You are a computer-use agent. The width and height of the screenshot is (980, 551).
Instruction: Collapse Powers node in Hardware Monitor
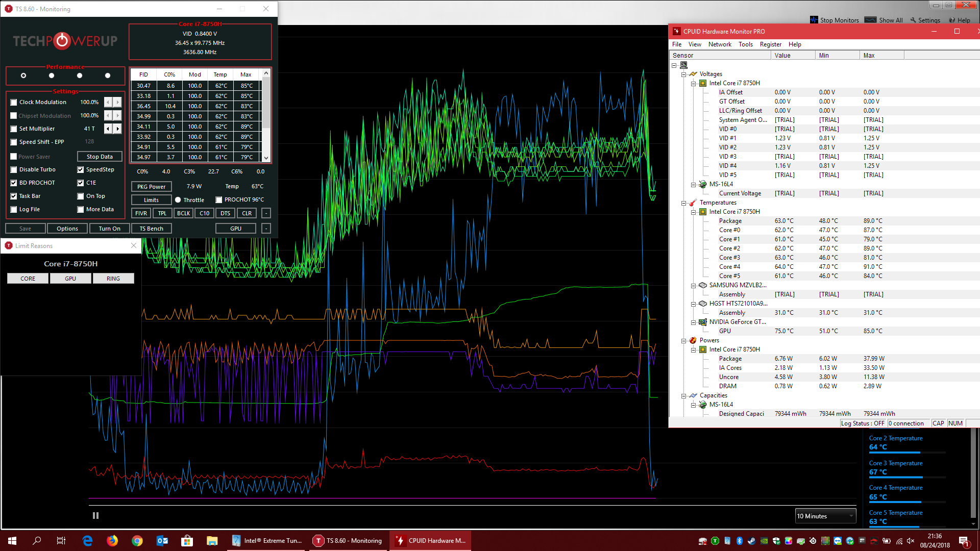pyautogui.click(x=683, y=340)
